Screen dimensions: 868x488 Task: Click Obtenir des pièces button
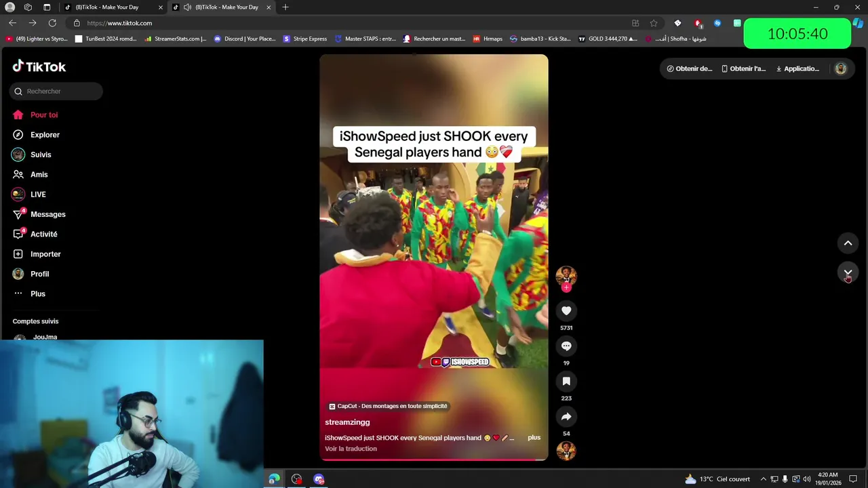click(x=690, y=68)
